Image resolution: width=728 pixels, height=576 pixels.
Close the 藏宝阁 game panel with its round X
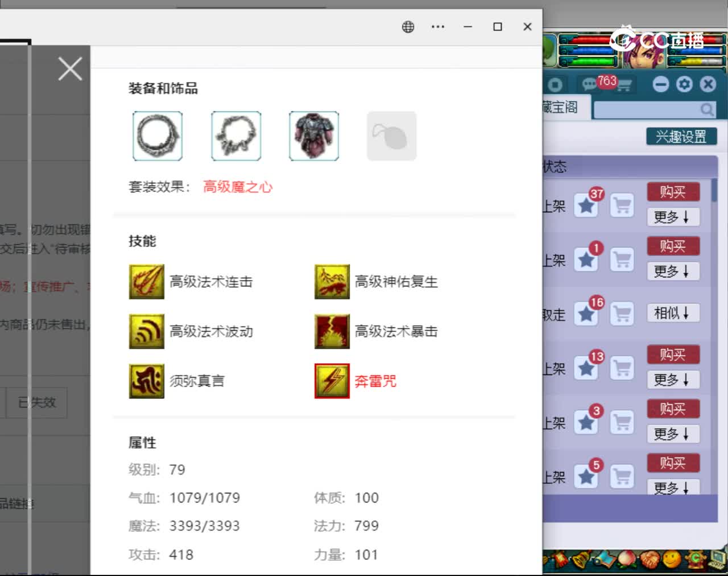point(708,85)
